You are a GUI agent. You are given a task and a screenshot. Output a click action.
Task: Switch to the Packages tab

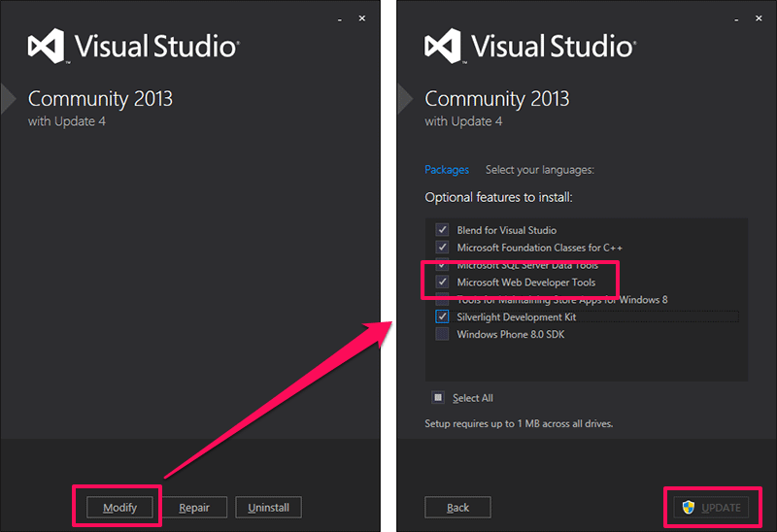(x=447, y=170)
